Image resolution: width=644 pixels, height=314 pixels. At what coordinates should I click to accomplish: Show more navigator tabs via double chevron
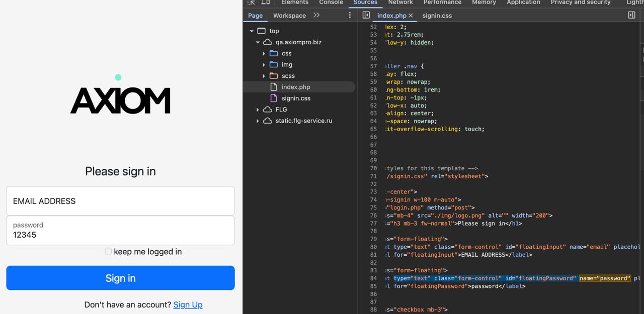point(316,16)
